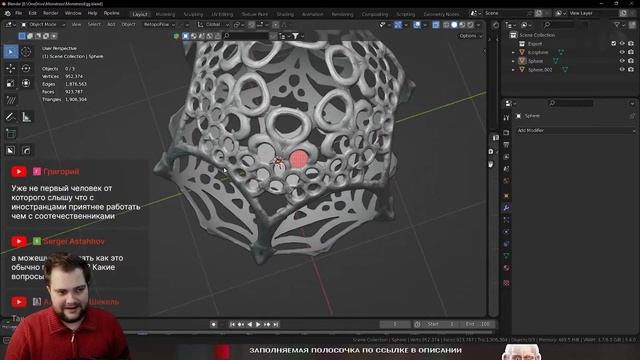Open the View Layer properties tab
Image resolution: width=640 pixels, height=360 pixels.
coord(507,157)
